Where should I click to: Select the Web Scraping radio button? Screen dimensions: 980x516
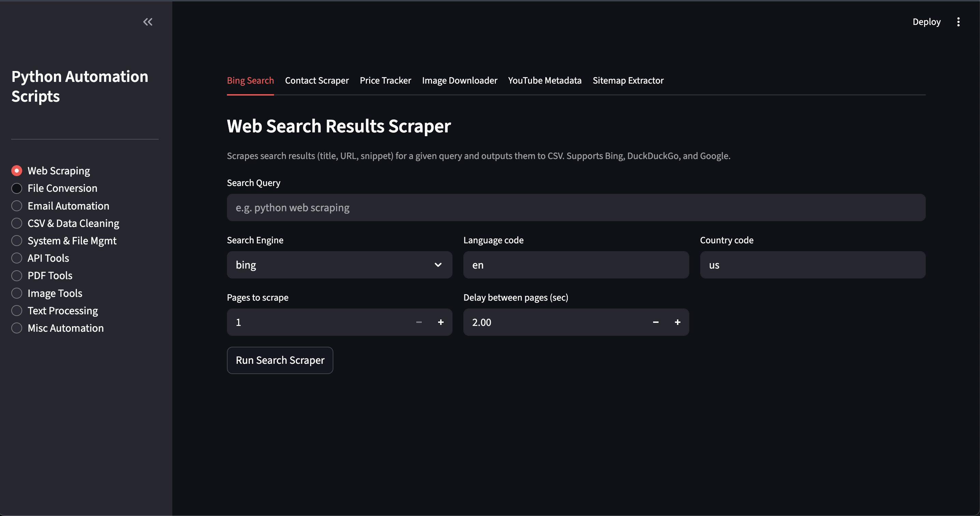pos(17,171)
